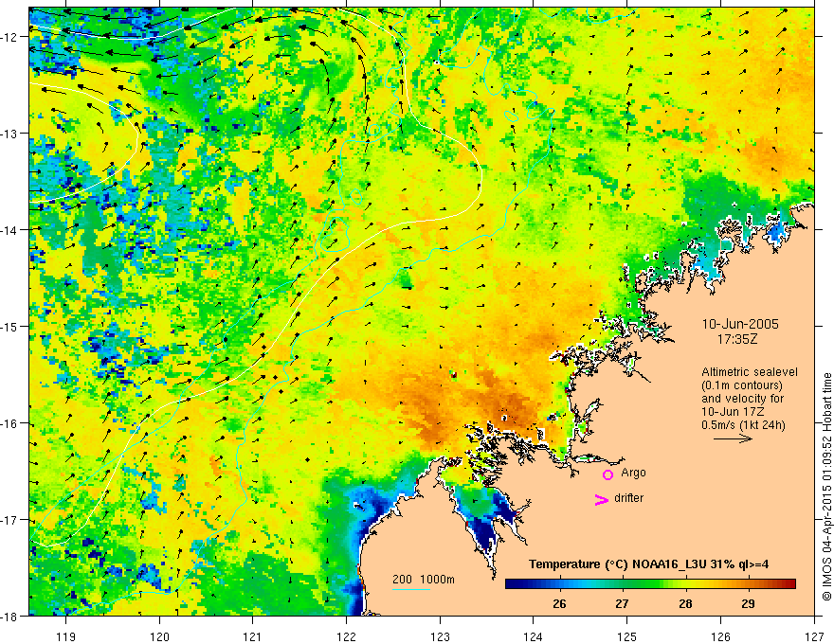Click the colorbar tick label 26
834x644 pixels.
pos(559,604)
